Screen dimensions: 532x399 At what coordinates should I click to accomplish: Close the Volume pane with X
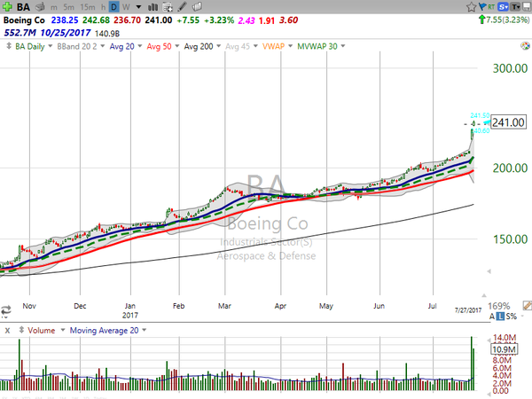(x=7, y=330)
